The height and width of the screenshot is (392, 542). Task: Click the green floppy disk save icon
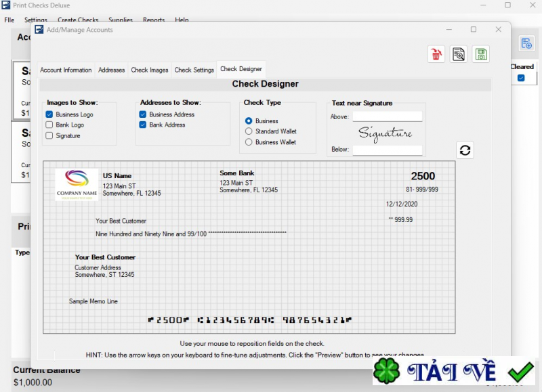pyautogui.click(x=481, y=55)
